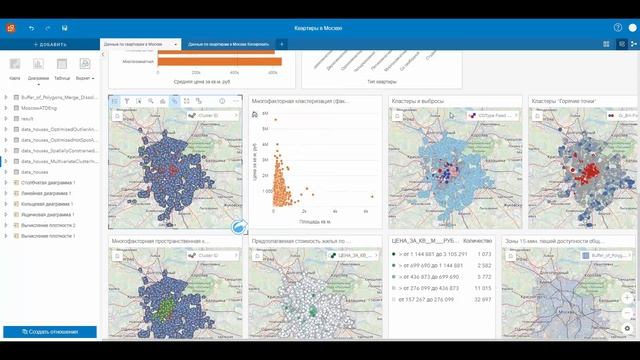
Task: Redo the last action
Action: [48, 28]
